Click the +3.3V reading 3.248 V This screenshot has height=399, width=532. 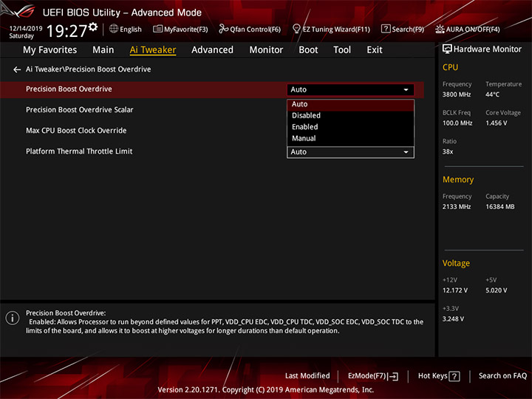[453, 319]
